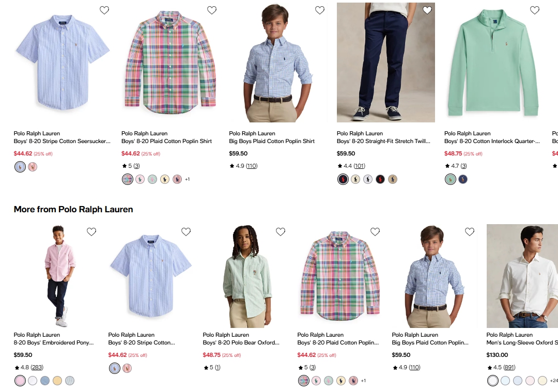Expand +1 more colors for top-row plaid shirt
This screenshot has width=558, height=392.
tap(187, 179)
